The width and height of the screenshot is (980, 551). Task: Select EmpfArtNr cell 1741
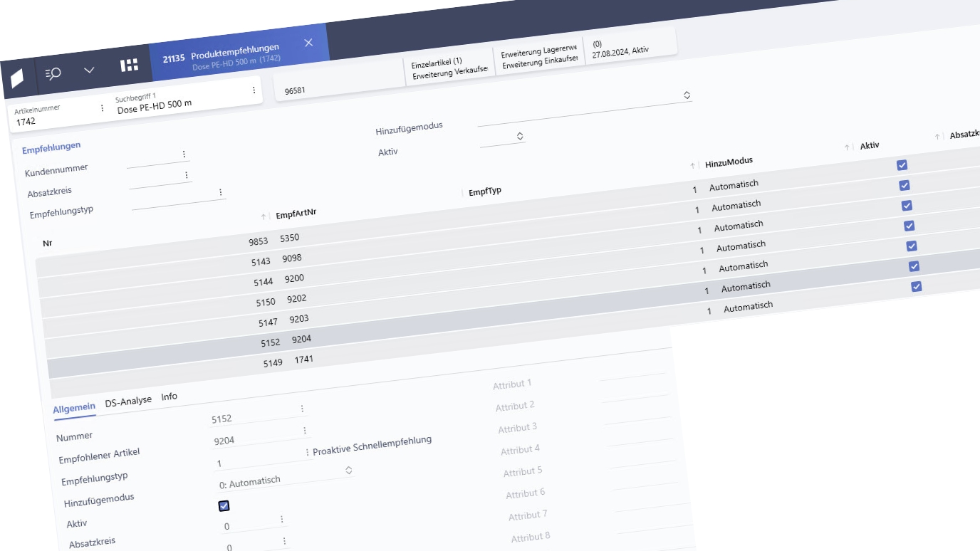tap(303, 360)
